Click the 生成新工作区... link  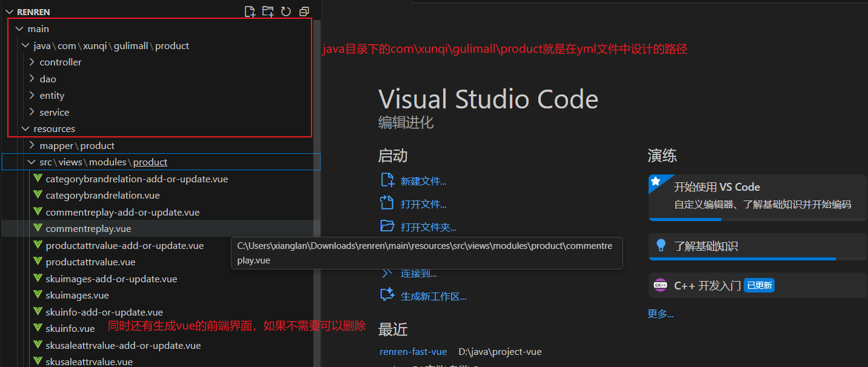point(433,296)
